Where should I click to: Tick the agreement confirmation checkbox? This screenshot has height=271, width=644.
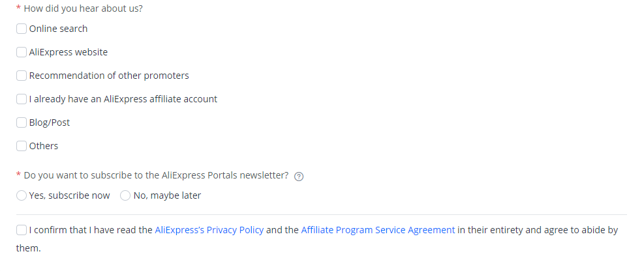(x=22, y=230)
